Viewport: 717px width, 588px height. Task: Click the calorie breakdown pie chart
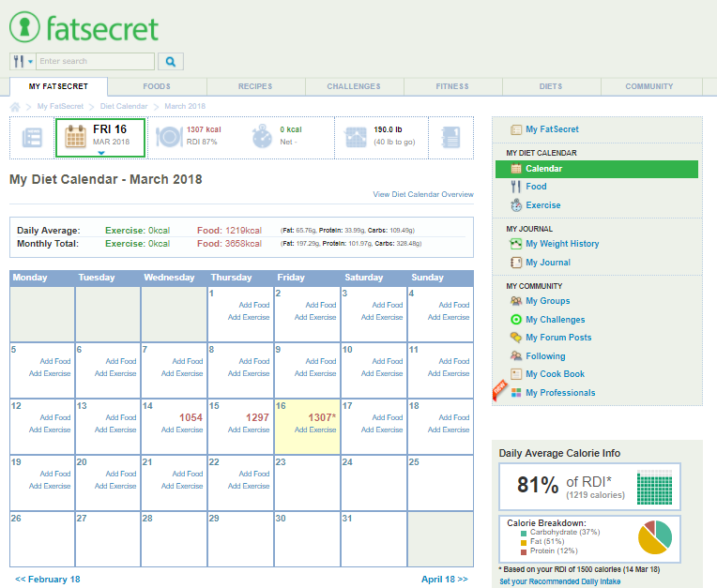pos(655,537)
